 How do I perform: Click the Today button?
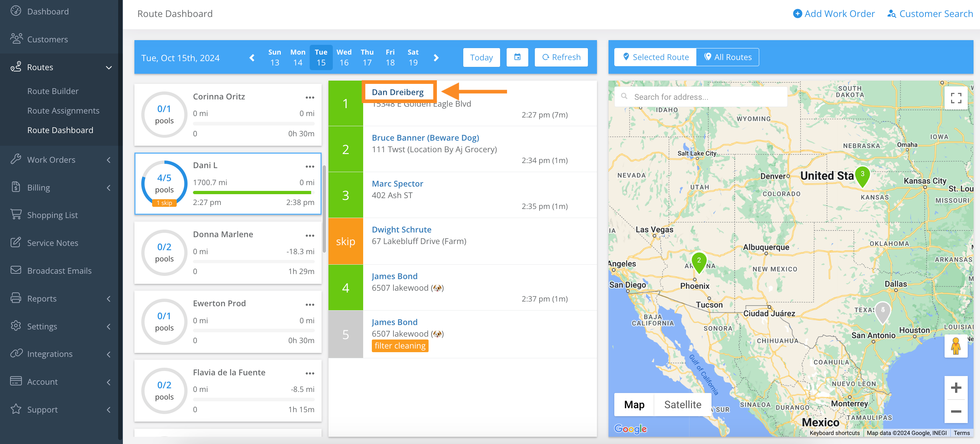(481, 57)
